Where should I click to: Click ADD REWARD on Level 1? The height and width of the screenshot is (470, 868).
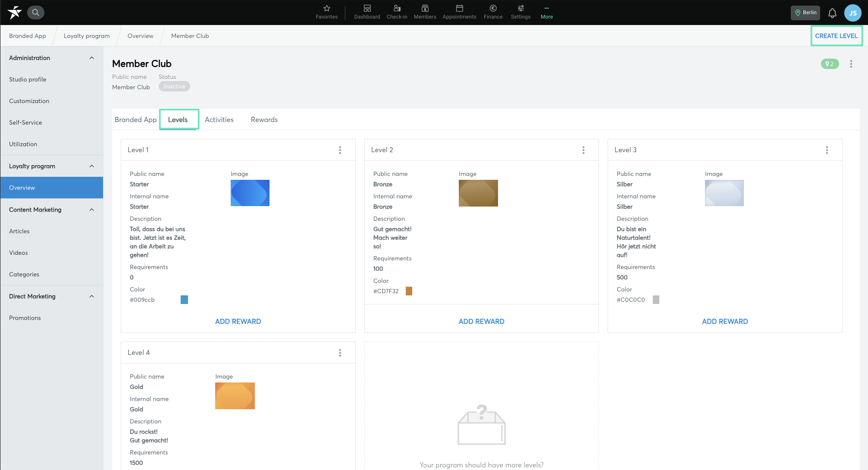(x=238, y=321)
